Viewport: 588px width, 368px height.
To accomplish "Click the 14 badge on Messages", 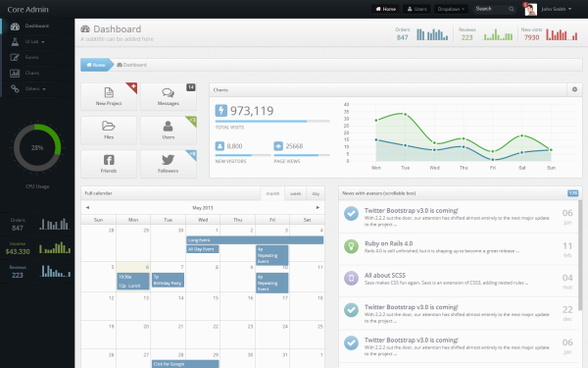I will tap(191, 87).
